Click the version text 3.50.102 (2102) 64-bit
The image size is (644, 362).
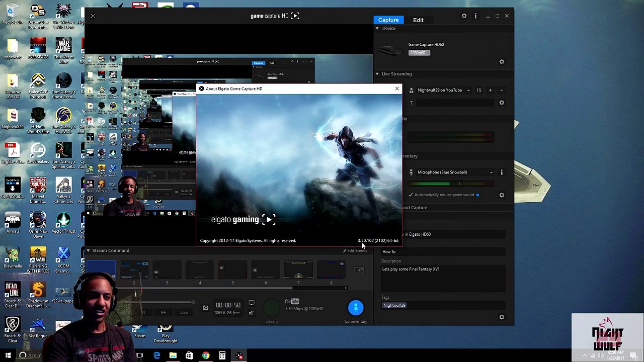[378, 241]
